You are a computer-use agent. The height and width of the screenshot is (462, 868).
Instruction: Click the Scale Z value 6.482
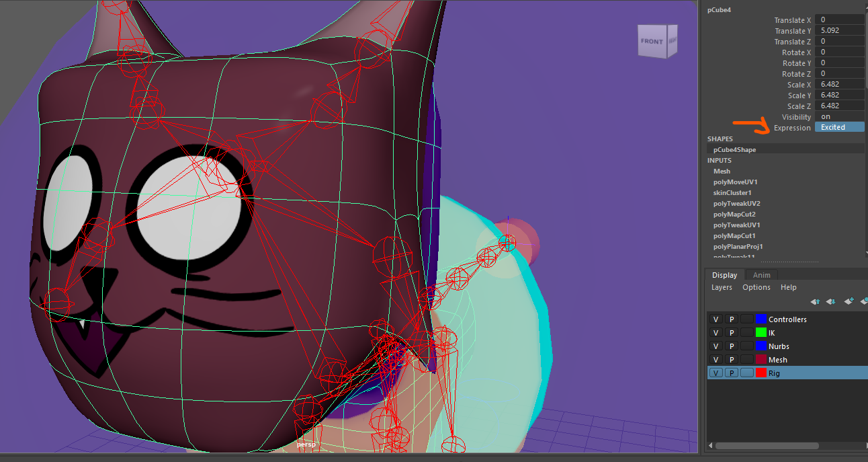pyautogui.click(x=840, y=106)
